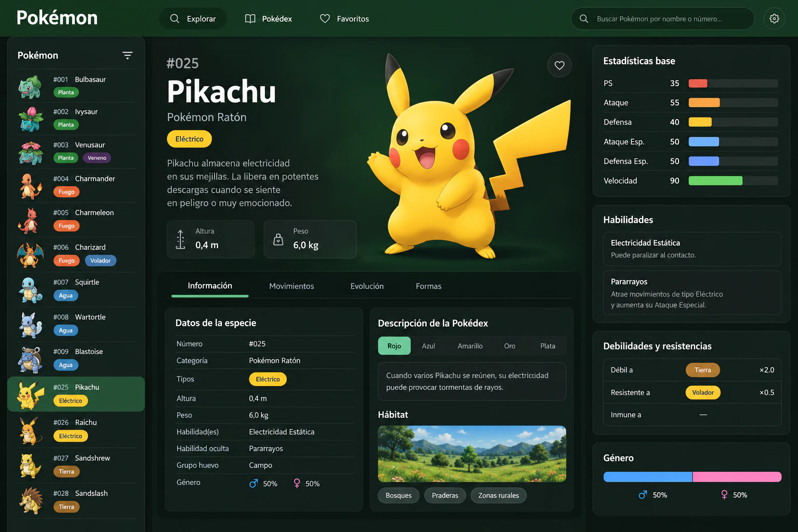
Task: Click the search magnifier icon in search bar
Action: (x=584, y=19)
